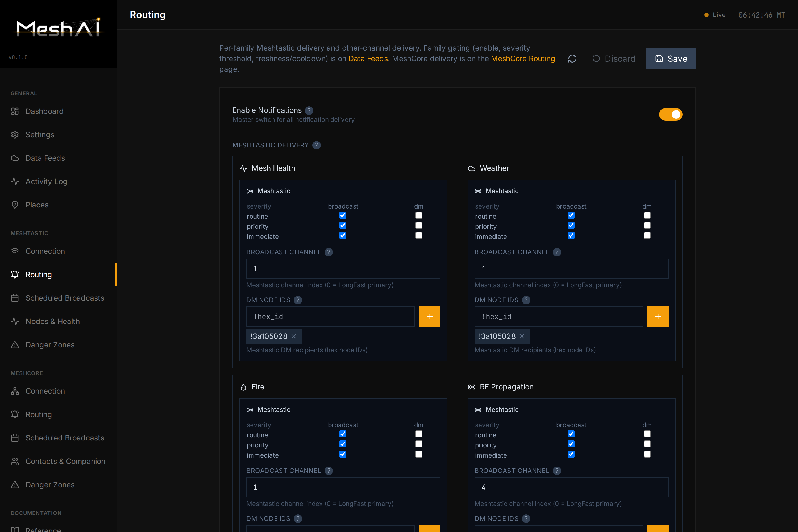Open MeshCore Danger Zones page

pyautogui.click(x=58, y=485)
